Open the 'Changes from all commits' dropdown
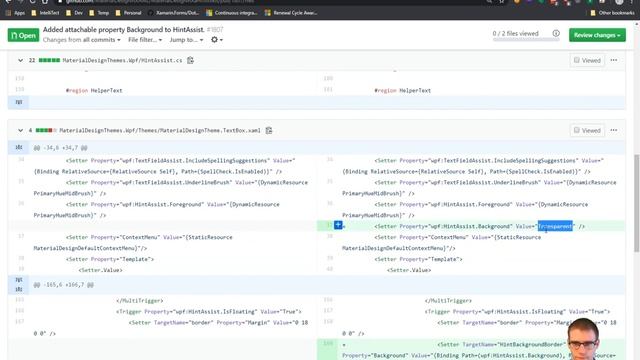 (x=82, y=40)
